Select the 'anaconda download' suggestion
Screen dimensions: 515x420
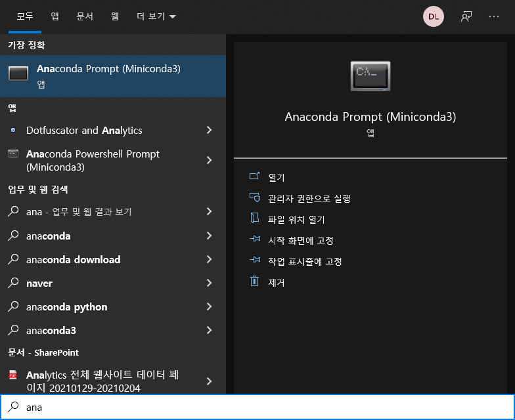[74, 260]
